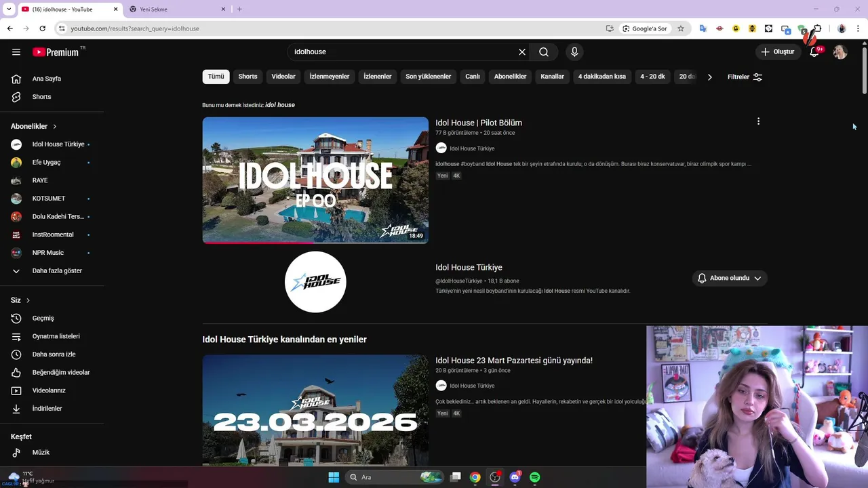The height and width of the screenshot is (488, 868).
Task: Go to YouTube Premium home logo
Action: [56, 52]
